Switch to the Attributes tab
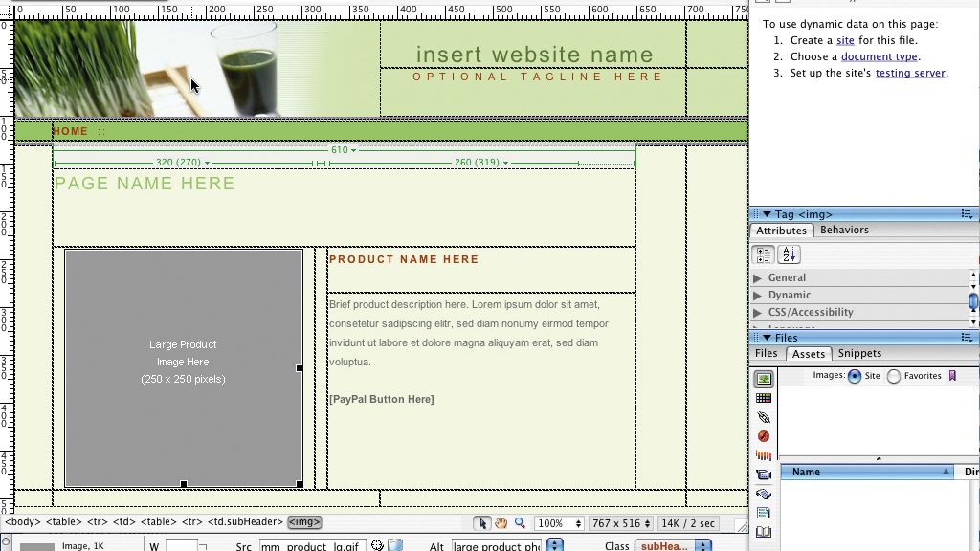 781,231
